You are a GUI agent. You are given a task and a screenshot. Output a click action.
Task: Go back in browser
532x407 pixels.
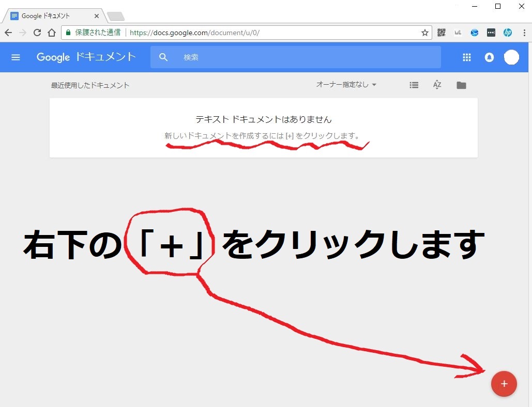(x=8, y=33)
